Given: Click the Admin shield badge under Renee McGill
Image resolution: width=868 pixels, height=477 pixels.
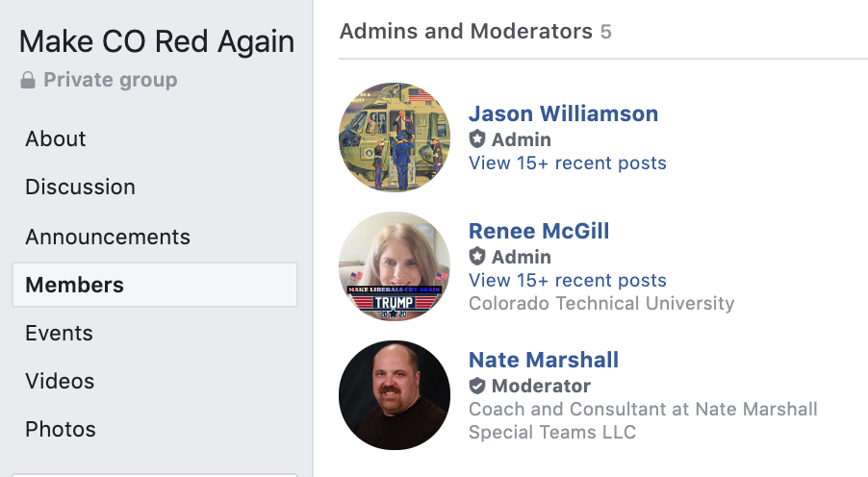Looking at the screenshot, I should coord(477,257).
